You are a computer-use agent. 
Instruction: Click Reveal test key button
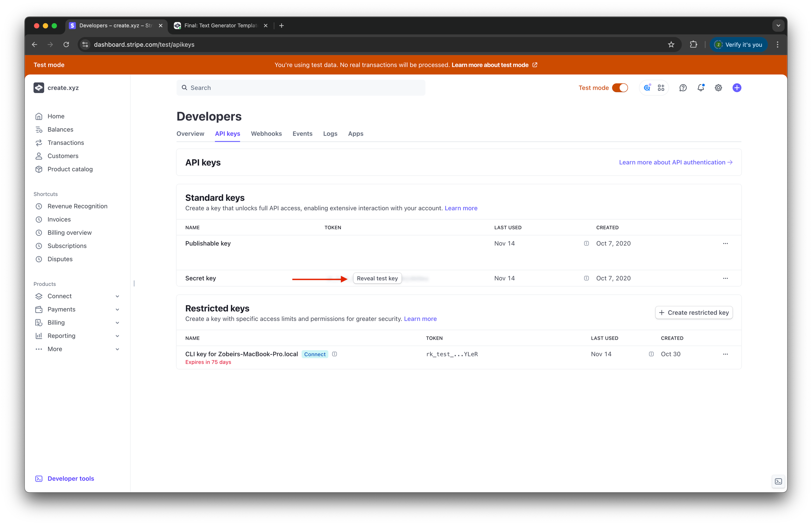pyautogui.click(x=377, y=279)
